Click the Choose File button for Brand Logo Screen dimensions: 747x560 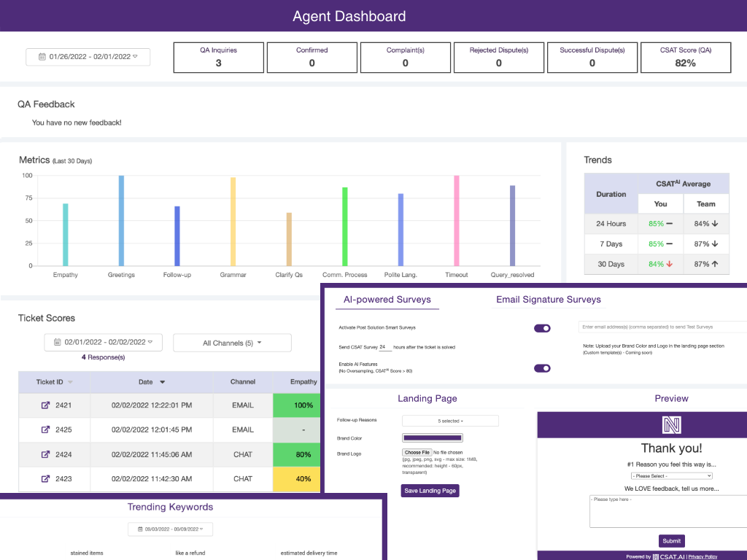point(417,453)
